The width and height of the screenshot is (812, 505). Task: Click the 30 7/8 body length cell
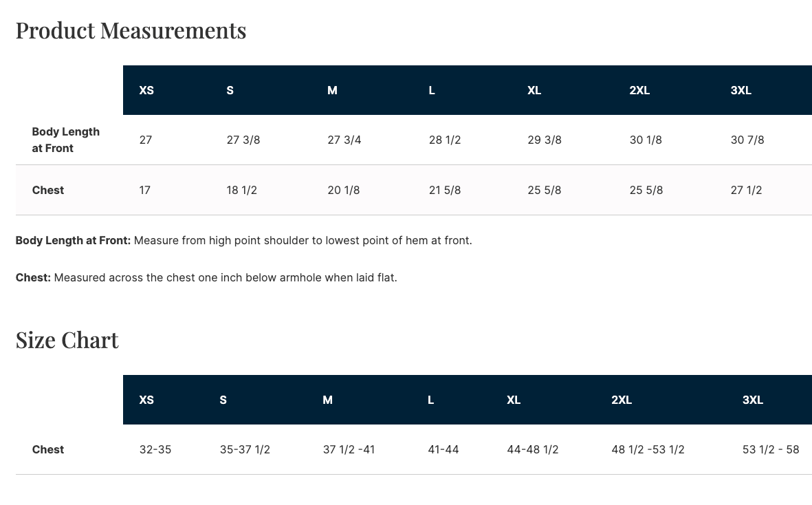747,140
